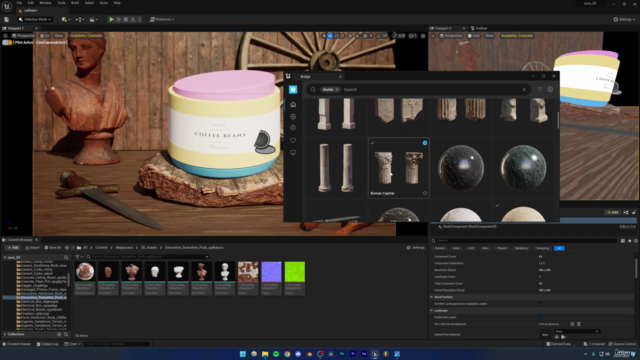Viewport: 640px width, 360px height.
Task: Collapse the World Partition section
Action: click(x=432, y=297)
